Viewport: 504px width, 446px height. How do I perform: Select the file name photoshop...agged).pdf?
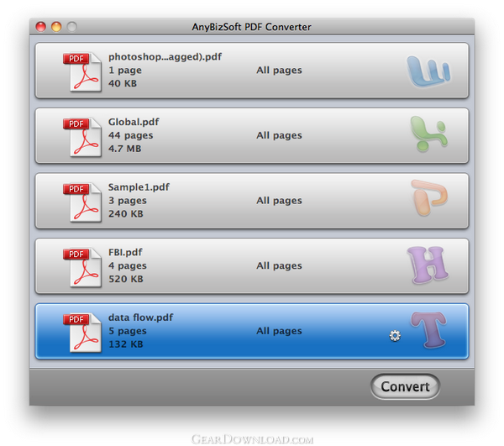(165, 57)
